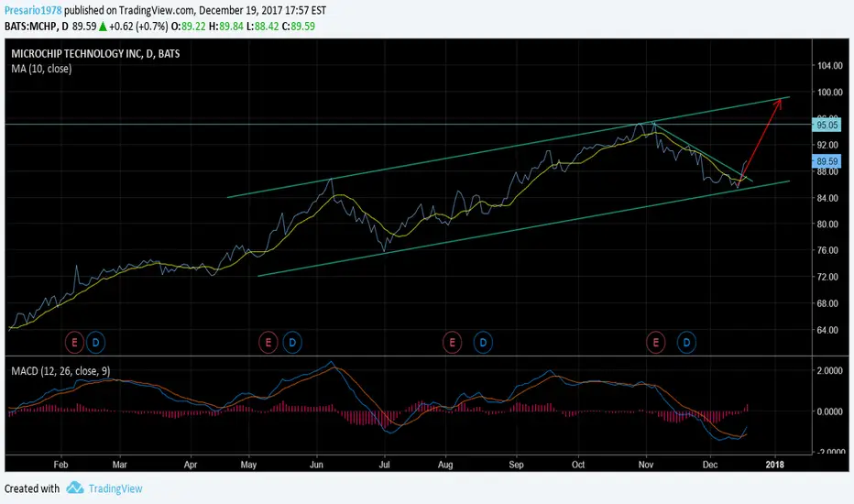Image resolution: width=854 pixels, height=504 pixels.
Task: Click the 2018 label on time axis
Action: click(775, 465)
